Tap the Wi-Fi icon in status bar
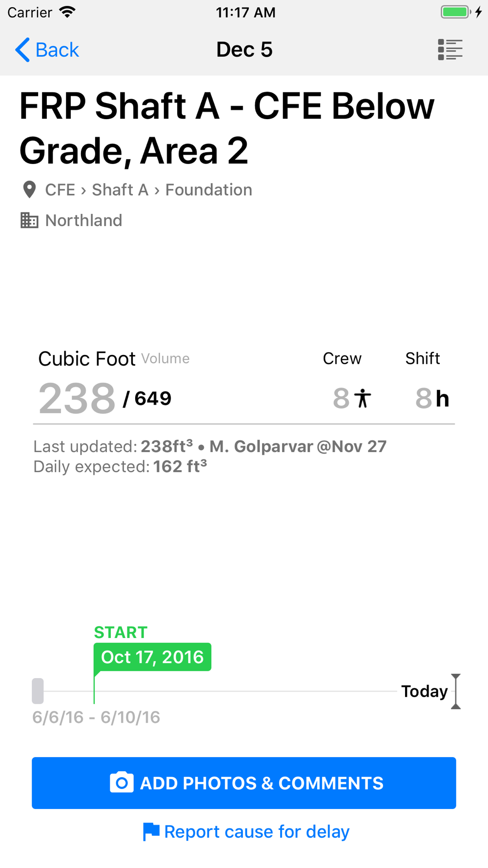This screenshot has height=868, width=488. coord(67,12)
